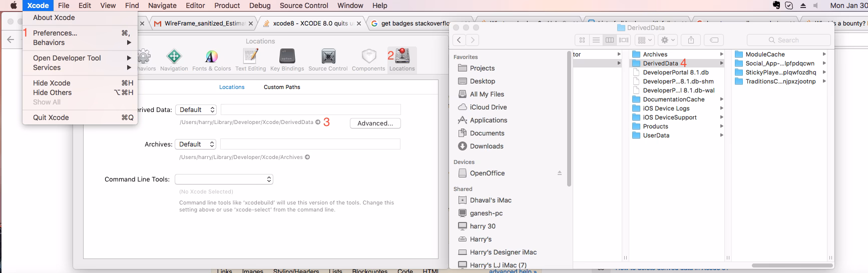Image resolution: width=868 pixels, height=273 pixels.
Task: Open the Finder action gear dropdown
Action: (668, 40)
